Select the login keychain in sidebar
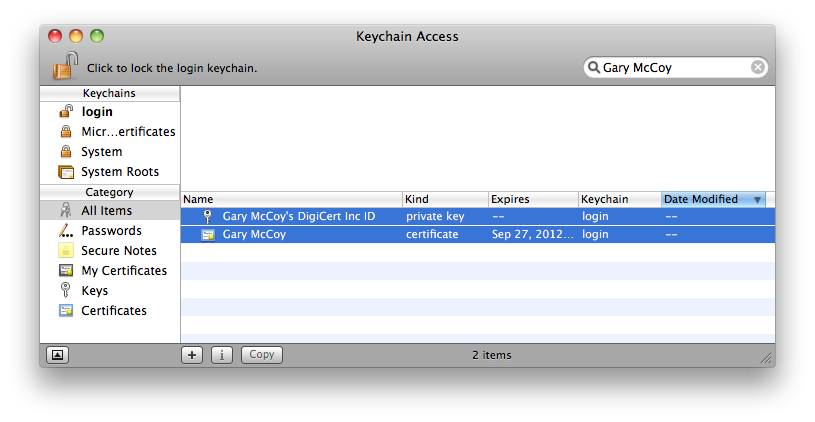Viewport: 815px width, 422px height. point(97,112)
